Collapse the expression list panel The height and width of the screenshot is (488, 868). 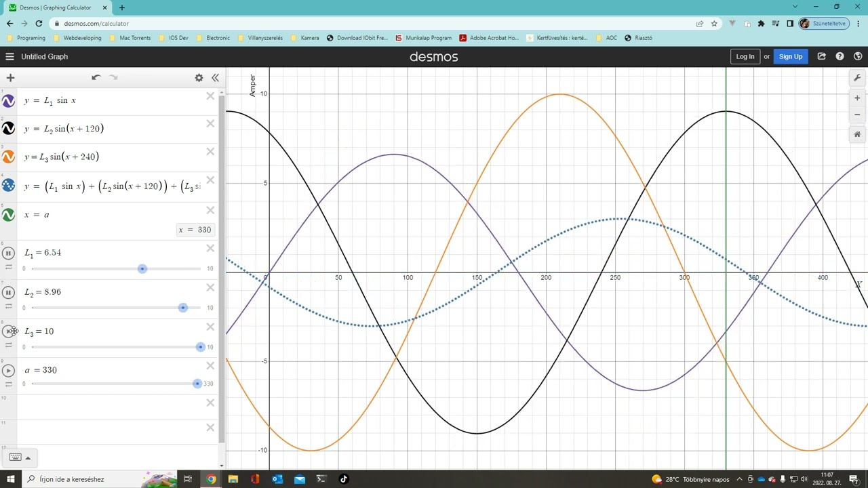click(215, 78)
